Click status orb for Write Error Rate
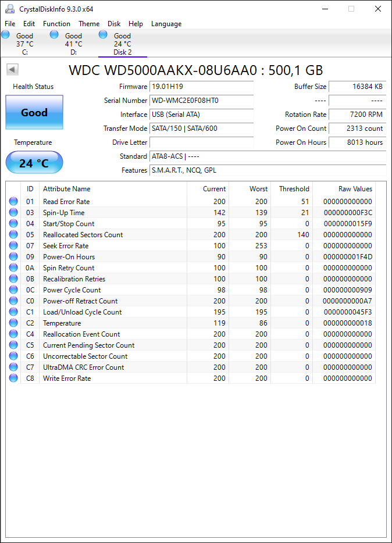 coord(13,378)
